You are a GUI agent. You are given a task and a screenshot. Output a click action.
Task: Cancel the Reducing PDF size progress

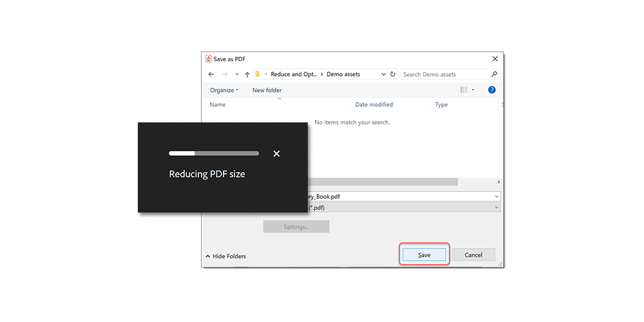(276, 154)
